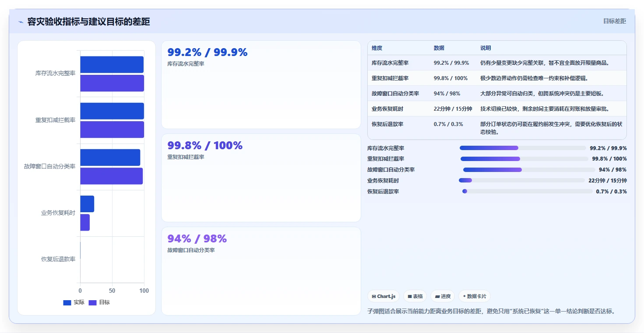Viewport: 644px width, 333px height.
Task: Click the chart x-axis tick 50
Action: click(x=112, y=291)
